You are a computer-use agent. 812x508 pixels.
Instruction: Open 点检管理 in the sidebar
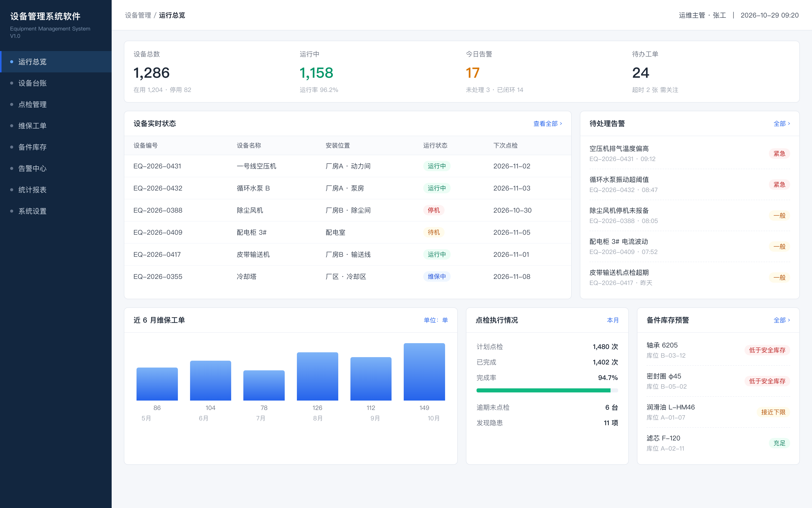pyautogui.click(x=56, y=104)
